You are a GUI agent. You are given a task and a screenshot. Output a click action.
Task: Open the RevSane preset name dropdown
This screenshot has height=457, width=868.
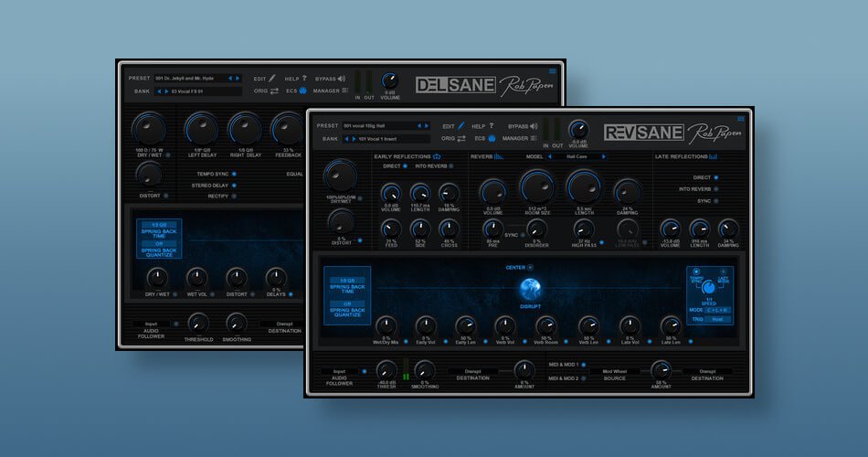[377, 125]
